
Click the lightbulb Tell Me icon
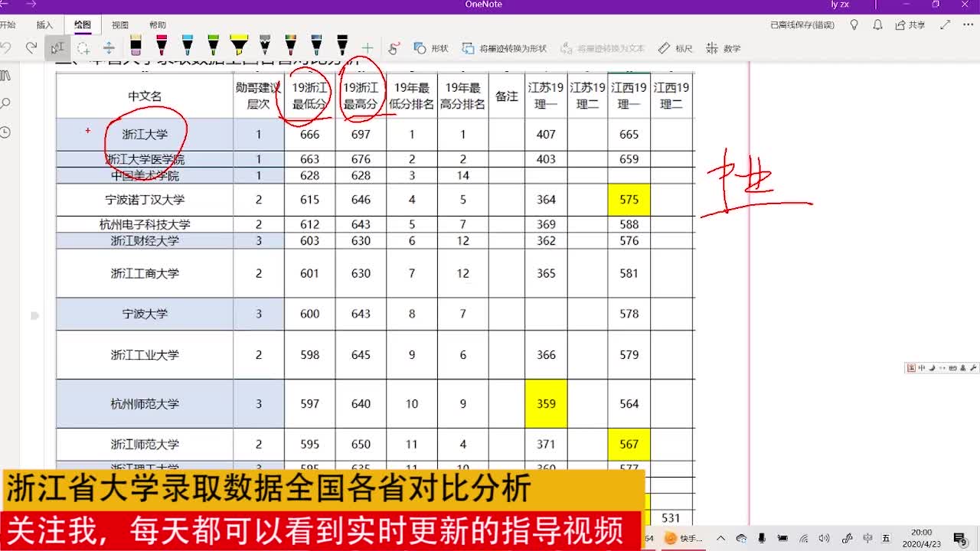(x=854, y=25)
